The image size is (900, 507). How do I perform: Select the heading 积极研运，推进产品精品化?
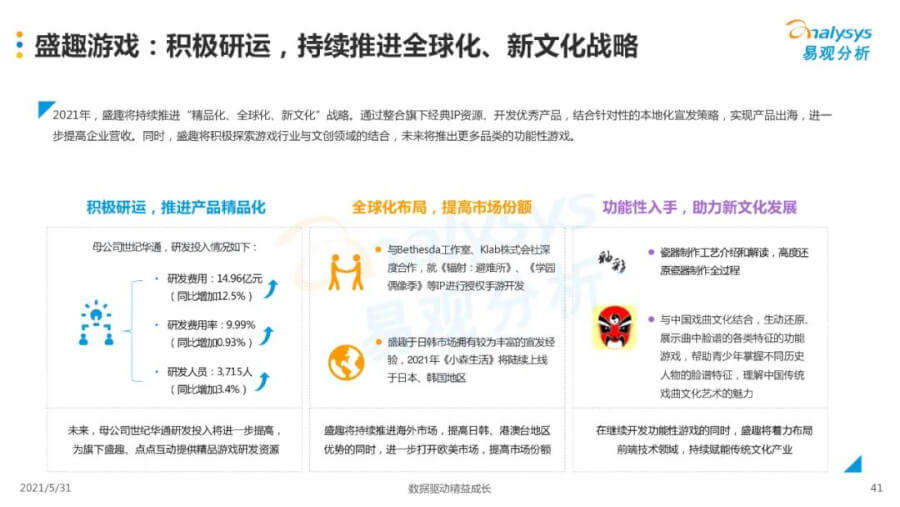(176, 207)
